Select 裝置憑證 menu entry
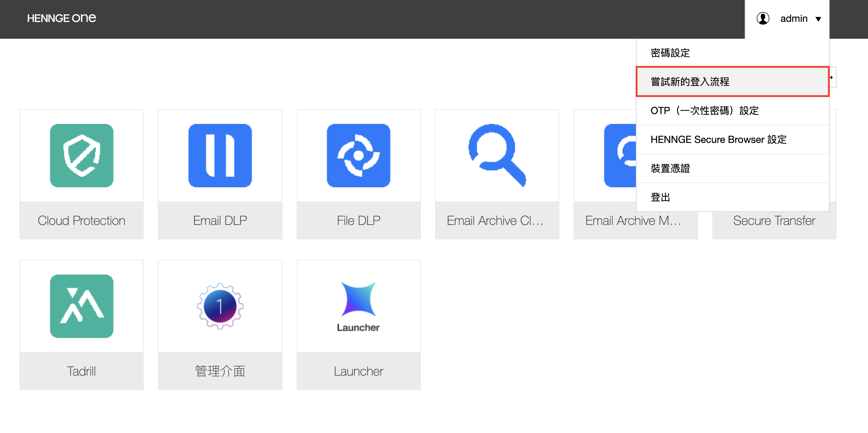The height and width of the screenshot is (433, 868). point(732,168)
